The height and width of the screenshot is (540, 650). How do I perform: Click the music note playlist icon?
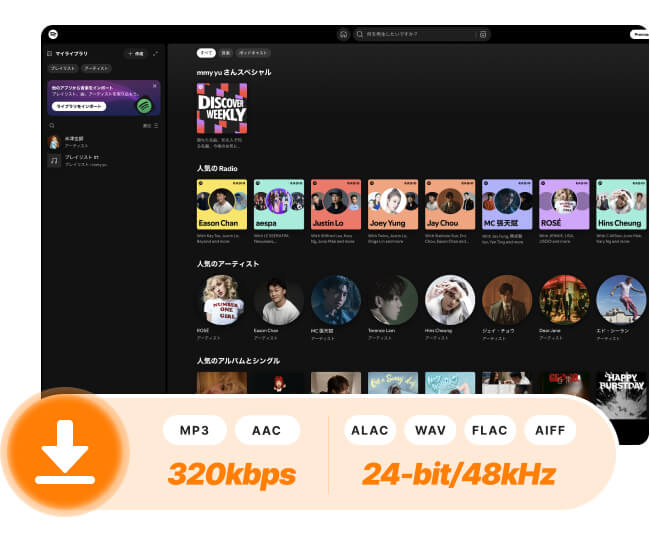click(54, 160)
